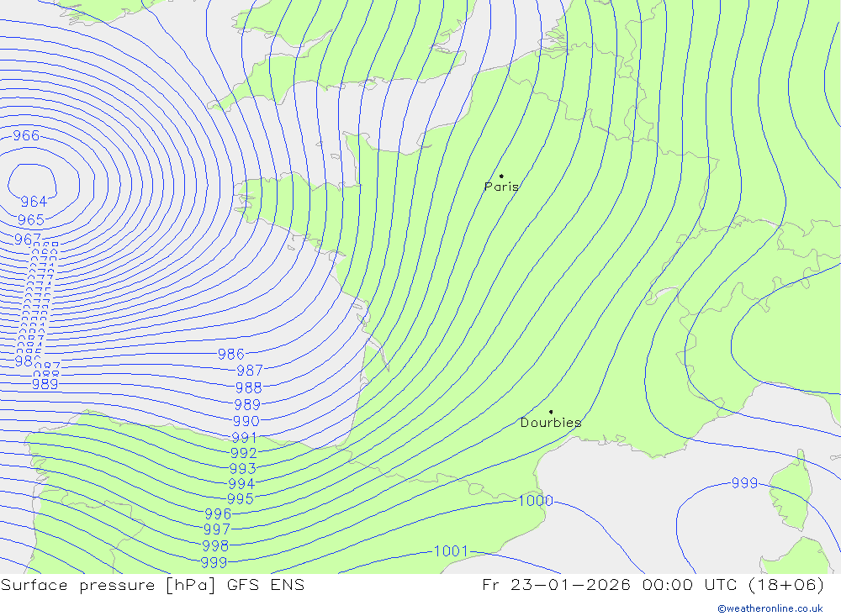The width and height of the screenshot is (841, 616).
Task: Click the 999 label near Corsica
Action: tap(745, 483)
